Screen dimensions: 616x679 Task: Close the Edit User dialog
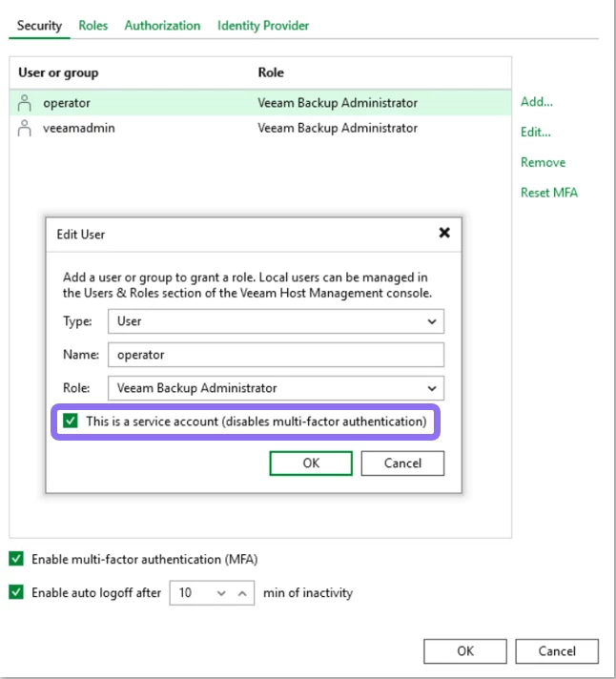(444, 233)
